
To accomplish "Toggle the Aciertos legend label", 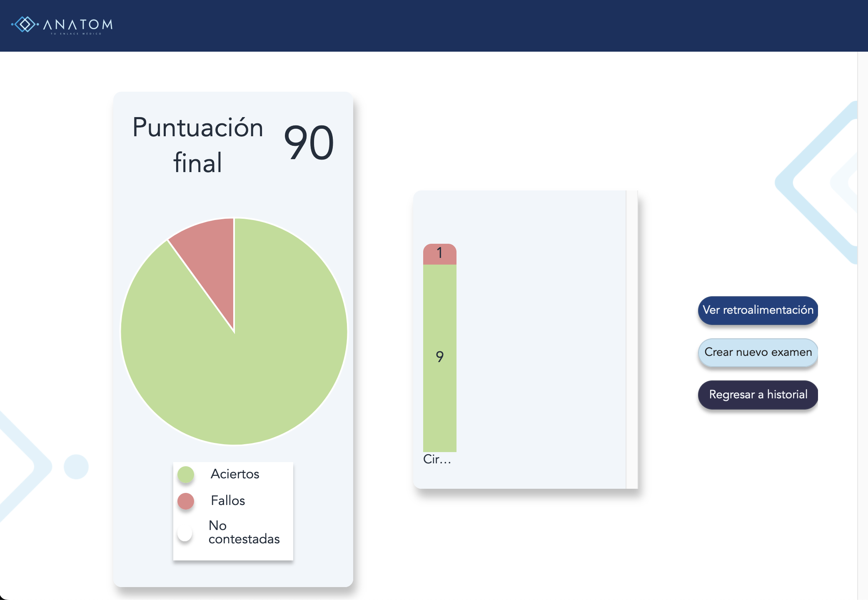I will (x=235, y=474).
